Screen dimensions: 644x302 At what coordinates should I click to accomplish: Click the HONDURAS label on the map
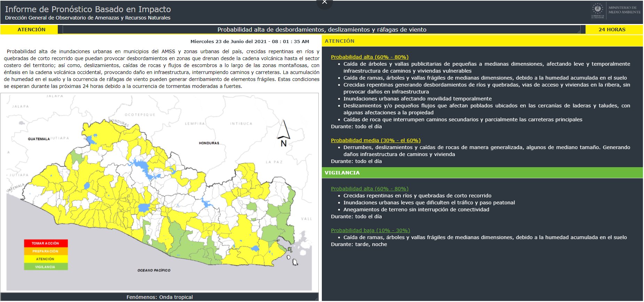pos(209,143)
